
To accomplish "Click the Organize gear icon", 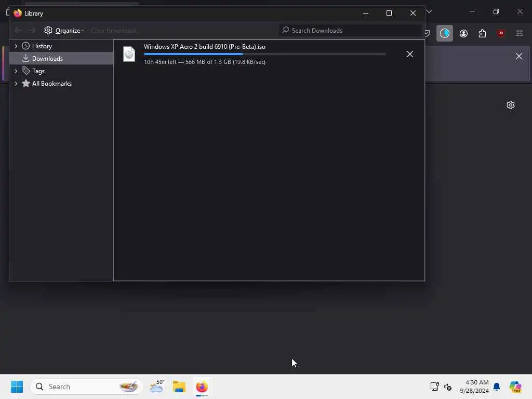I will pyautogui.click(x=48, y=30).
